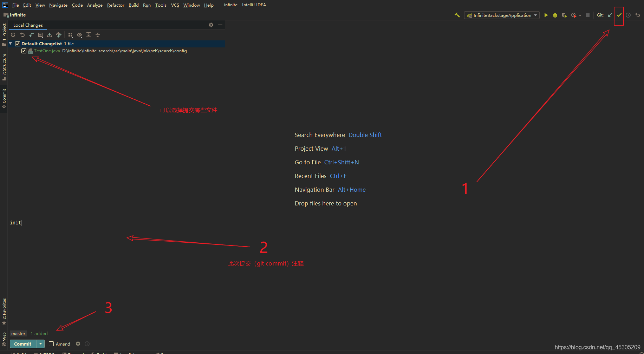Open the Navigate menu
Screen dimensions: 644x354
coord(58,5)
